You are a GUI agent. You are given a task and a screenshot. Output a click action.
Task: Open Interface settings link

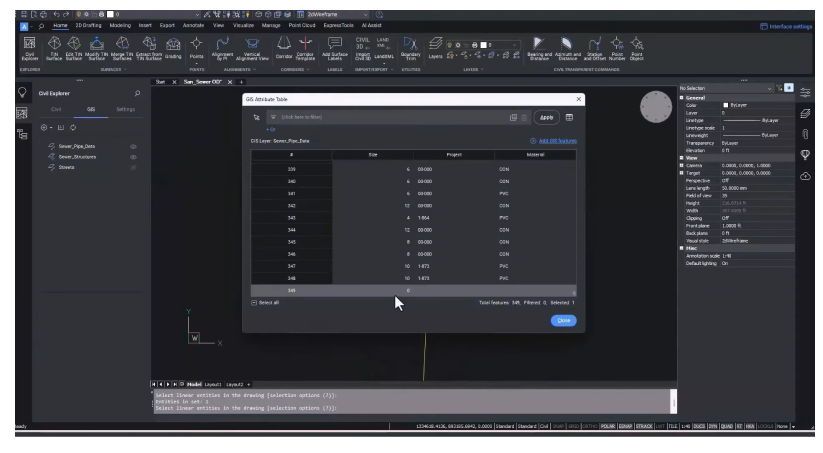point(786,27)
